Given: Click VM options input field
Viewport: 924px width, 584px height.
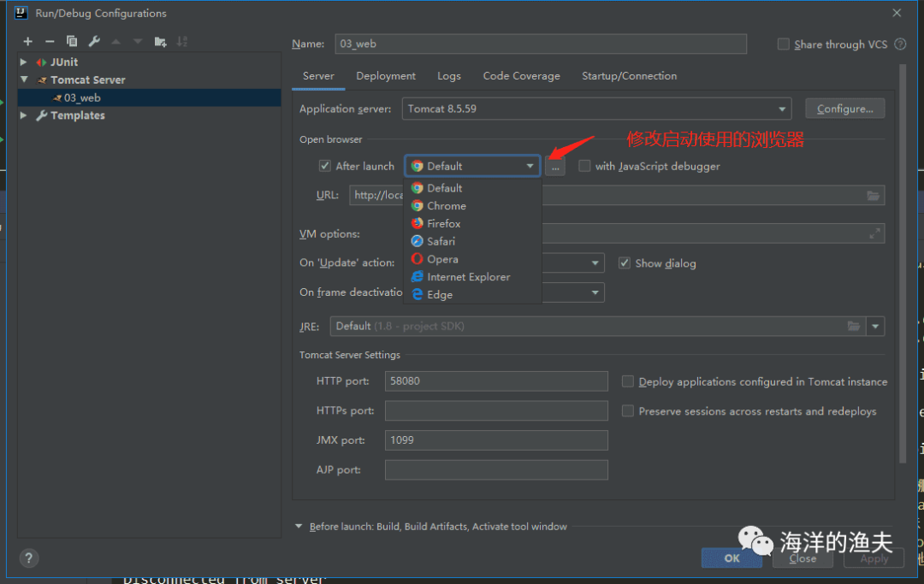Looking at the screenshot, I should point(713,233).
